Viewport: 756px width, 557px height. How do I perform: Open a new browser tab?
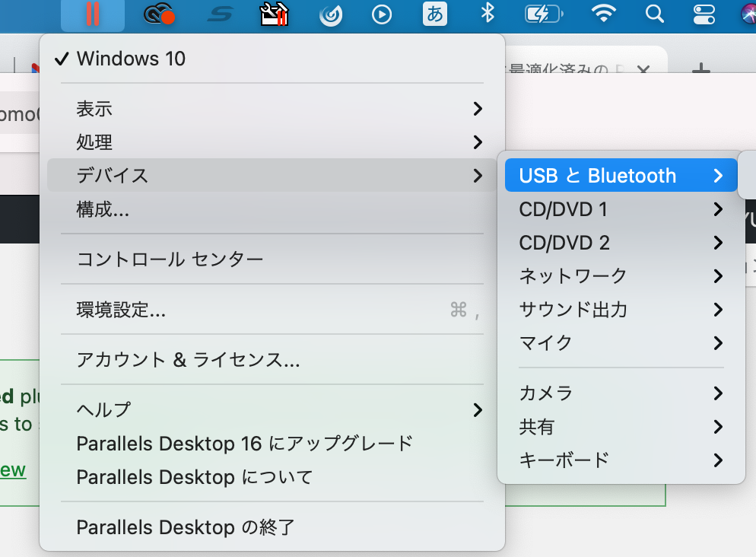701,69
